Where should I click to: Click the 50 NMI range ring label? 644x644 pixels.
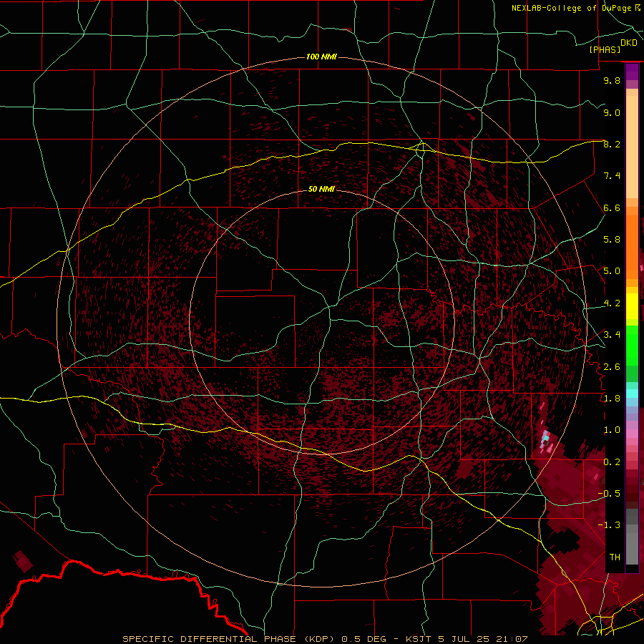point(321,189)
